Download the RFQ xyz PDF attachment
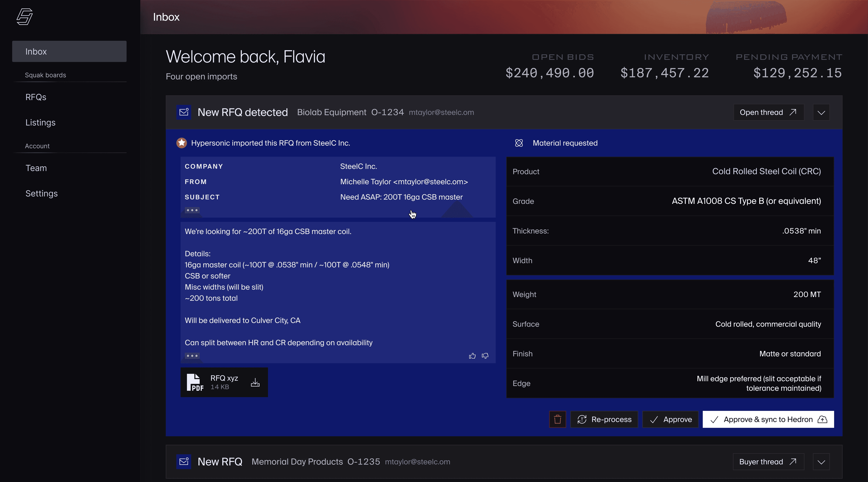Image resolution: width=868 pixels, height=482 pixels. coord(255,382)
